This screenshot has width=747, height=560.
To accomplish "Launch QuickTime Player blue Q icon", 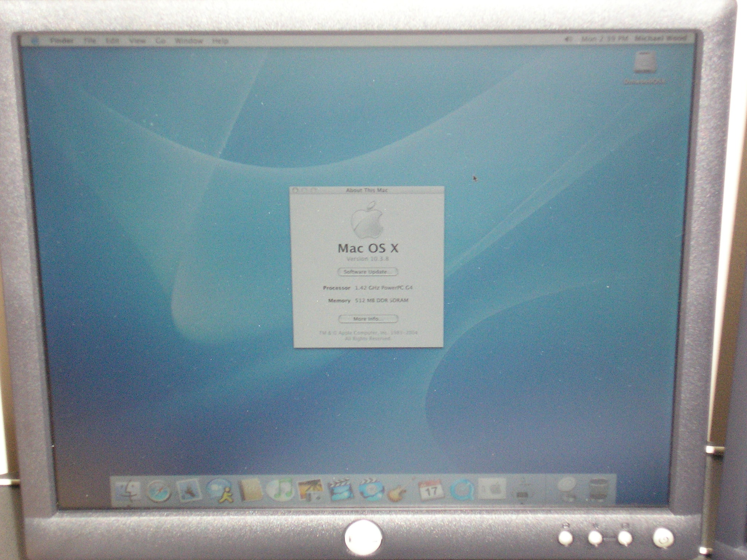I will pyautogui.click(x=462, y=490).
